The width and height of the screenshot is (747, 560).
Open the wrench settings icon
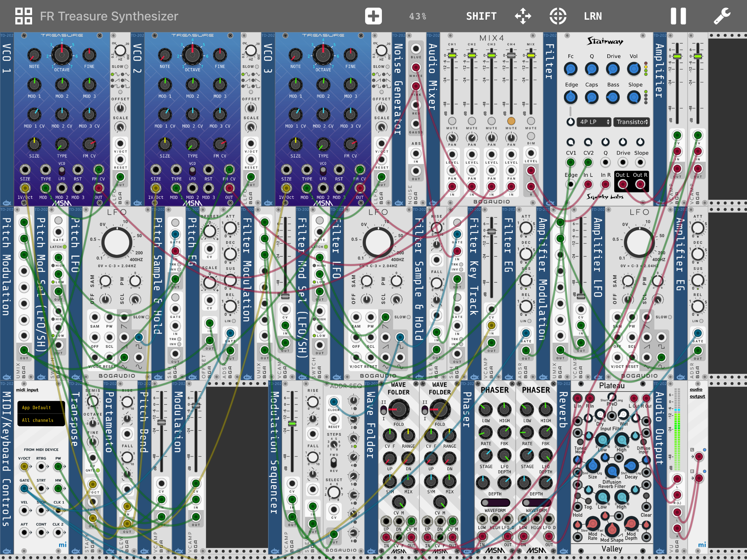tap(722, 16)
